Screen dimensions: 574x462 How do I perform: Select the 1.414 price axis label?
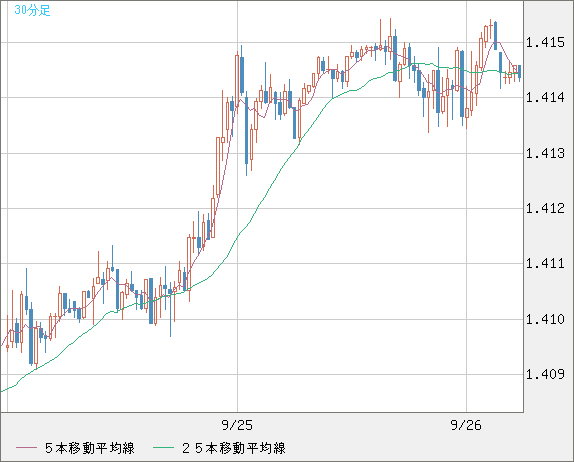pyautogui.click(x=545, y=98)
